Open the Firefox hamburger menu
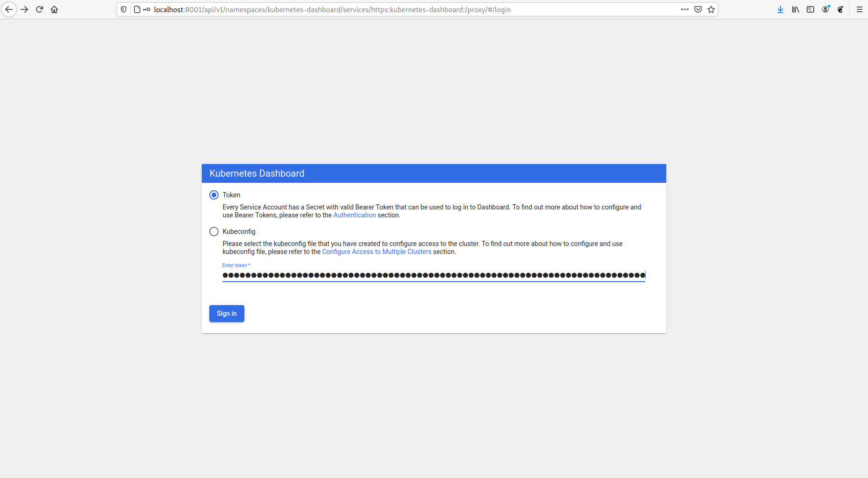 (x=860, y=9)
